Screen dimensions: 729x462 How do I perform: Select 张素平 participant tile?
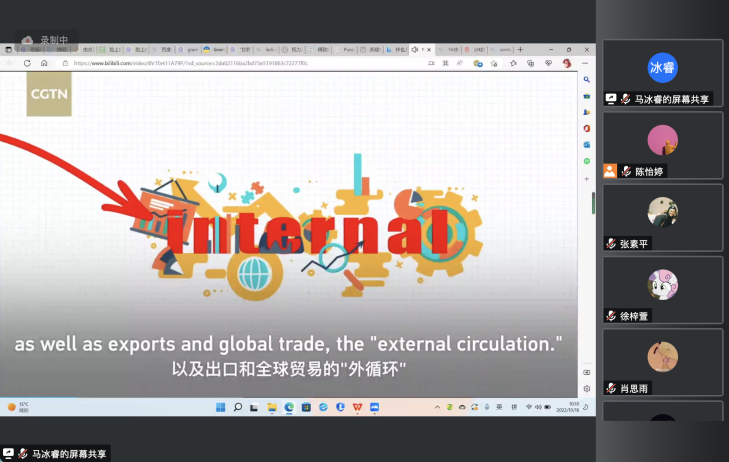coord(662,217)
